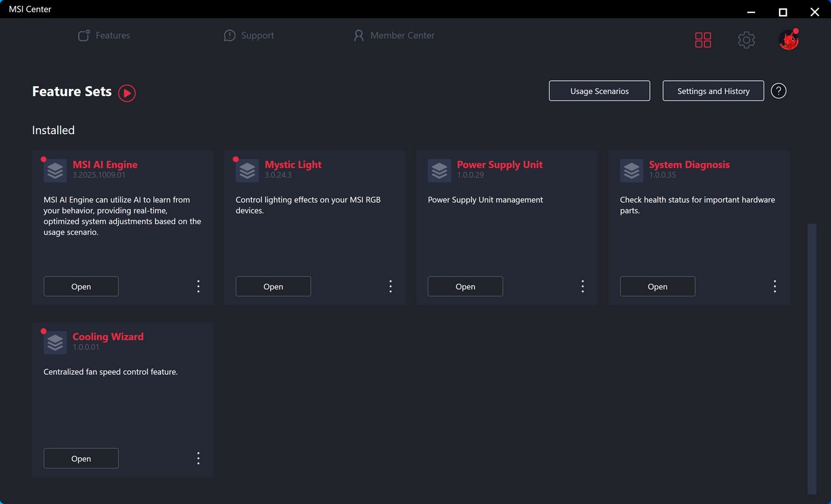Click the Mystic Light stack icon

(x=247, y=171)
